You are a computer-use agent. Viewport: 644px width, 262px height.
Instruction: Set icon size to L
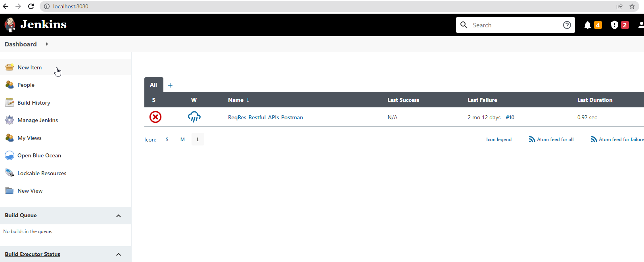point(198,140)
